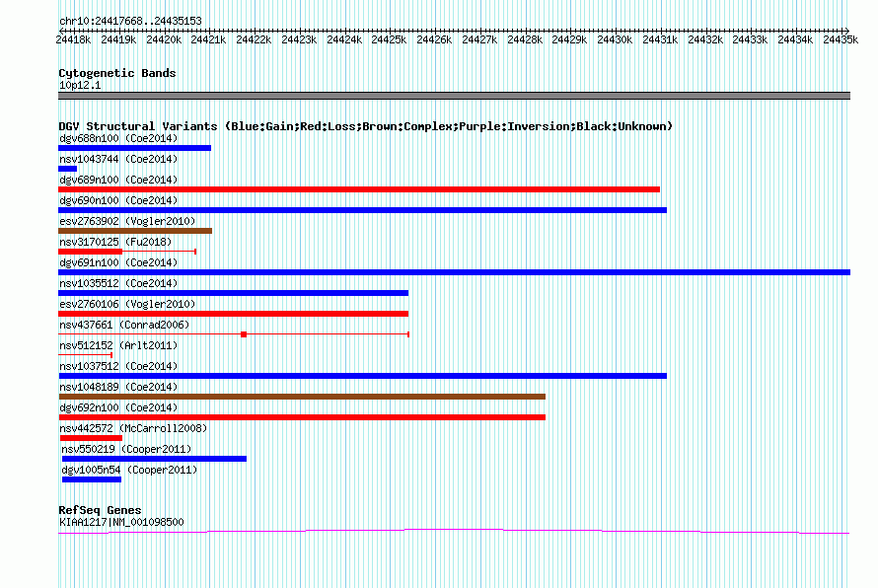878x588 pixels.
Task: Click the KIAA1217|NM_001098500 gene label
Action: 121,522
